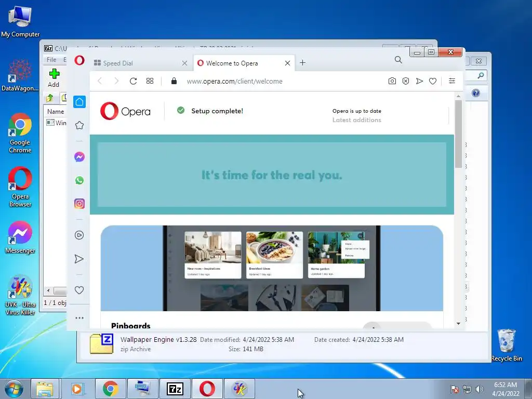Open the Windows Start menu
The width and height of the screenshot is (532, 399).
pyautogui.click(x=14, y=389)
